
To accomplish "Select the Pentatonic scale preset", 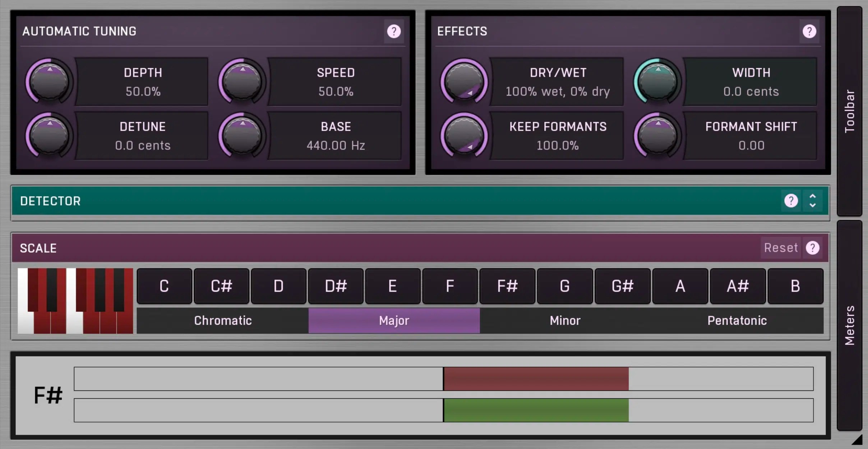I will (737, 321).
